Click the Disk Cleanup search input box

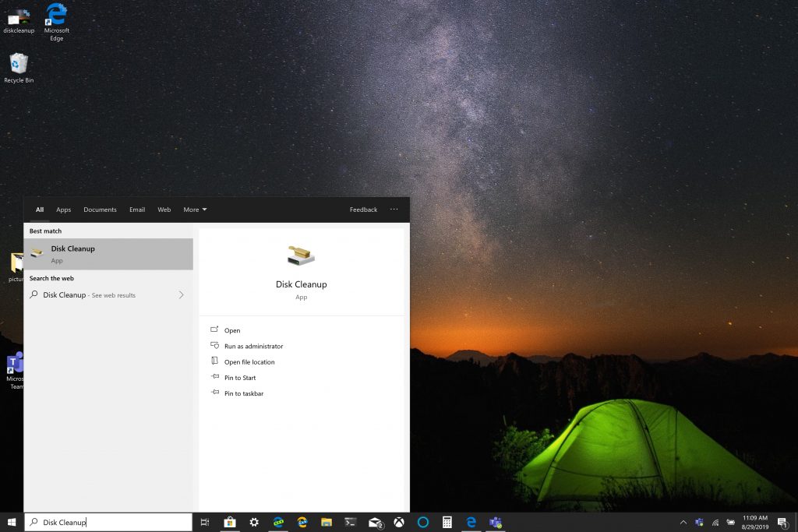[109, 523]
